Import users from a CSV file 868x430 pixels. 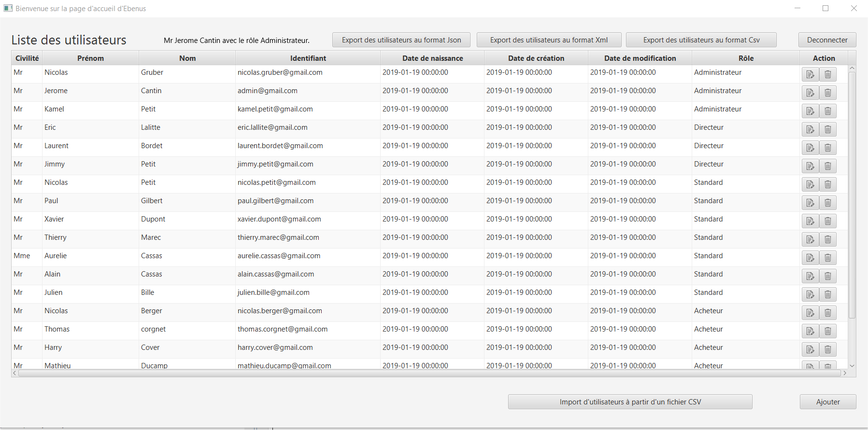[630, 402]
